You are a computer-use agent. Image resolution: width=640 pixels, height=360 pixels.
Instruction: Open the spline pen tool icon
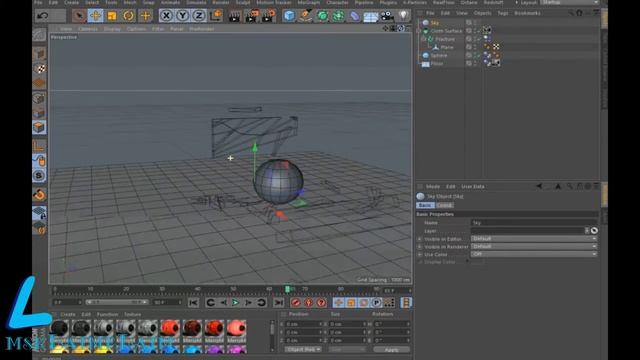click(305, 16)
